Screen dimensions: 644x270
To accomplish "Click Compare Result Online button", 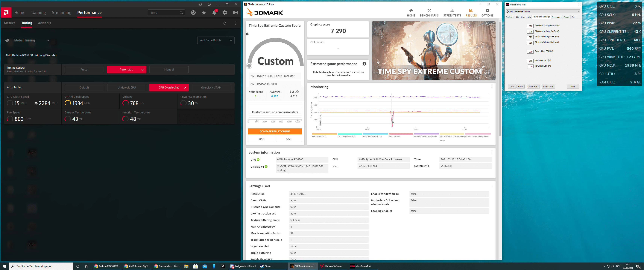I will click(274, 131).
